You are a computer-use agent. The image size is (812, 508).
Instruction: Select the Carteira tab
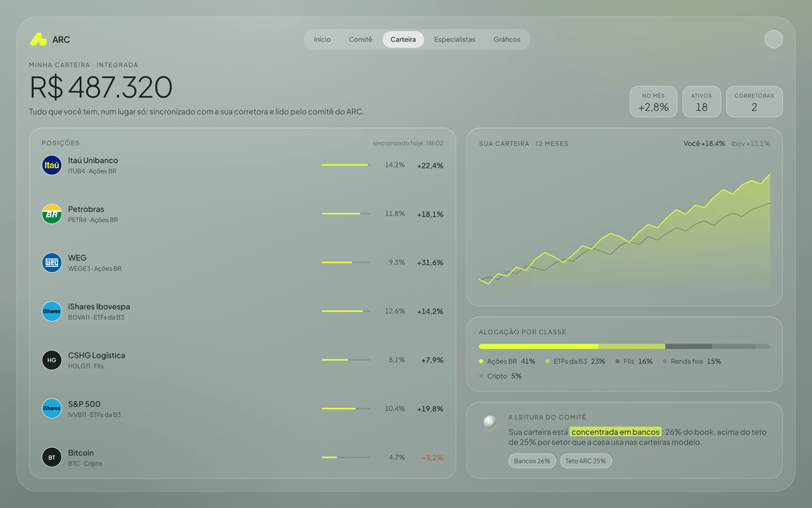[403, 40]
